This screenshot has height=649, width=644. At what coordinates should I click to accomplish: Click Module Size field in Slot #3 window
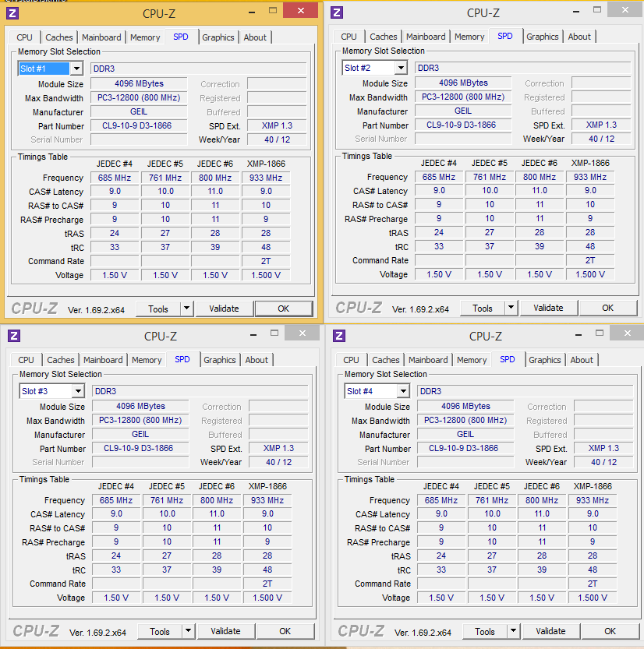(140, 406)
